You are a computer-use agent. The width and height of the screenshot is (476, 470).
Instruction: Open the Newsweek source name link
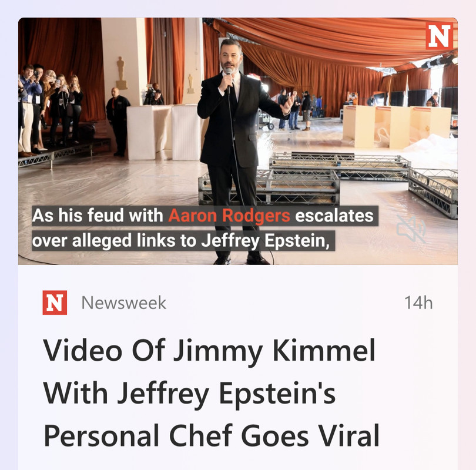point(124,303)
